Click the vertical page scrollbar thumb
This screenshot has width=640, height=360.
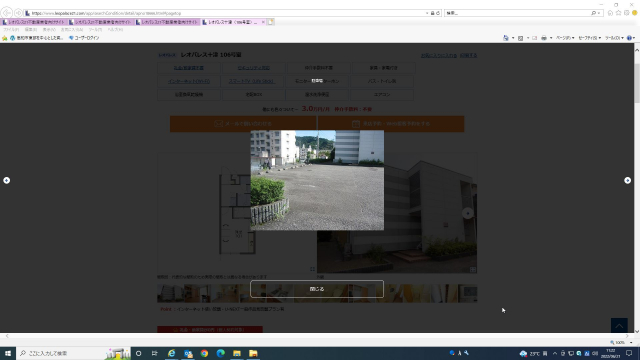pyautogui.click(x=637, y=83)
